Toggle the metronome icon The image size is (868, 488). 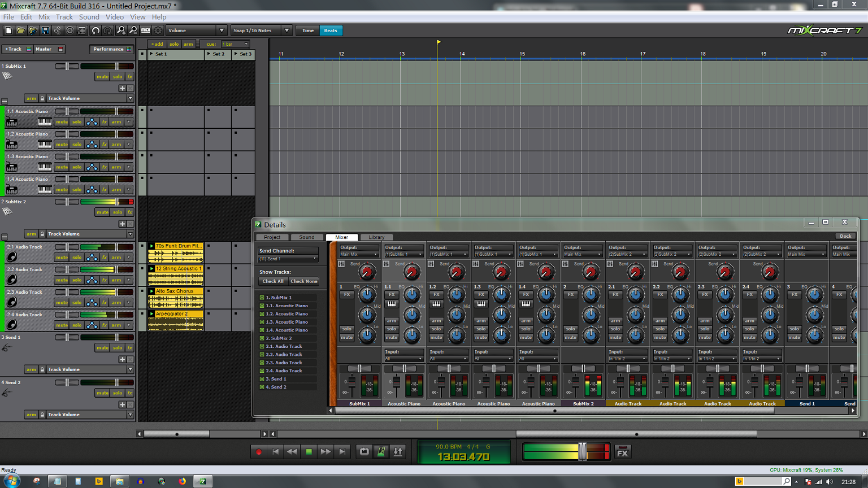[x=381, y=452]
